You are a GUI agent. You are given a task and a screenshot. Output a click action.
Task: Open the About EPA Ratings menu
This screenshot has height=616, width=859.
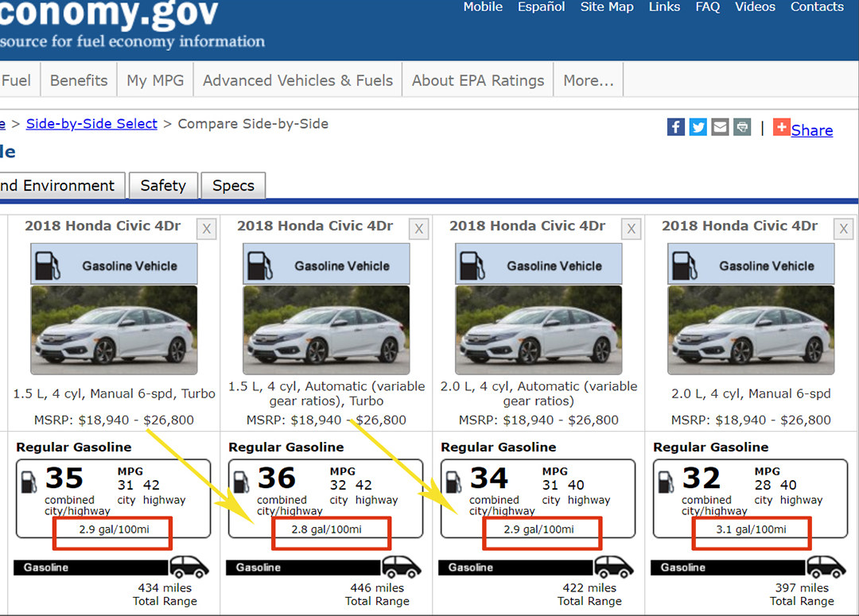click(x=477, y=80)
